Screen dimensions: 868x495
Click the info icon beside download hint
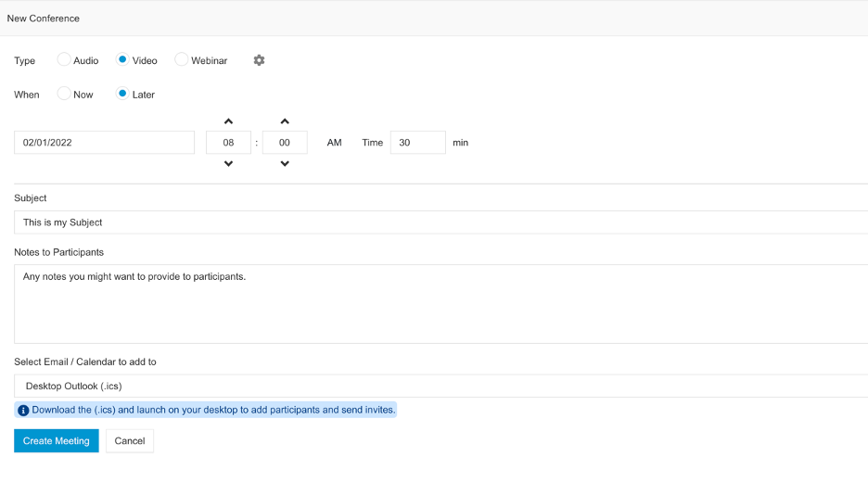[23, 411]
